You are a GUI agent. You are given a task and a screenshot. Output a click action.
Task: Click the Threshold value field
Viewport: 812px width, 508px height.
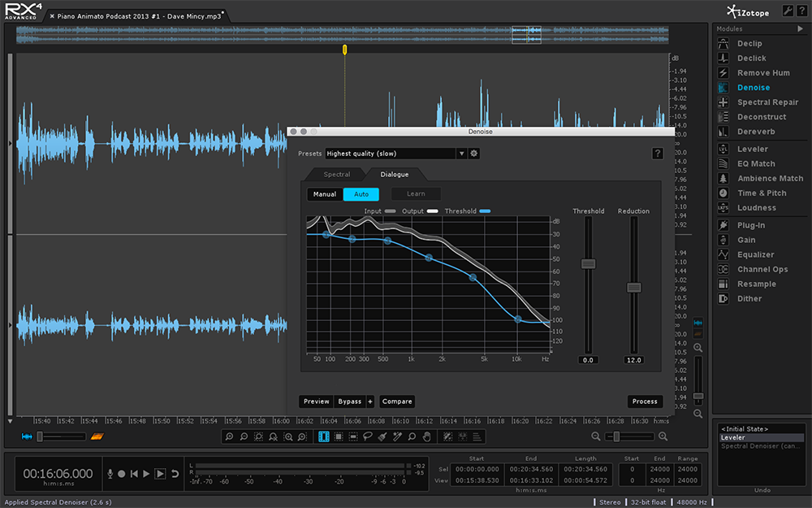tap(588, 360)
